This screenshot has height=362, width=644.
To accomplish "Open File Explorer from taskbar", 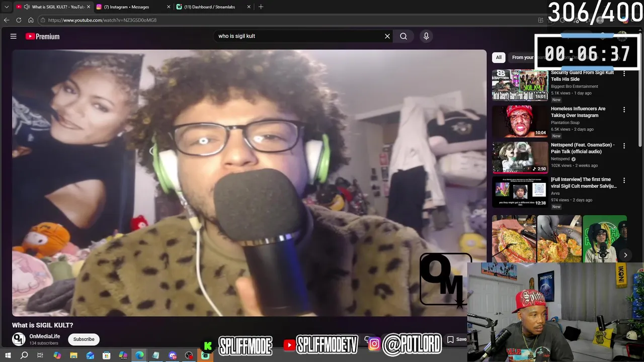I will [73, 355].
